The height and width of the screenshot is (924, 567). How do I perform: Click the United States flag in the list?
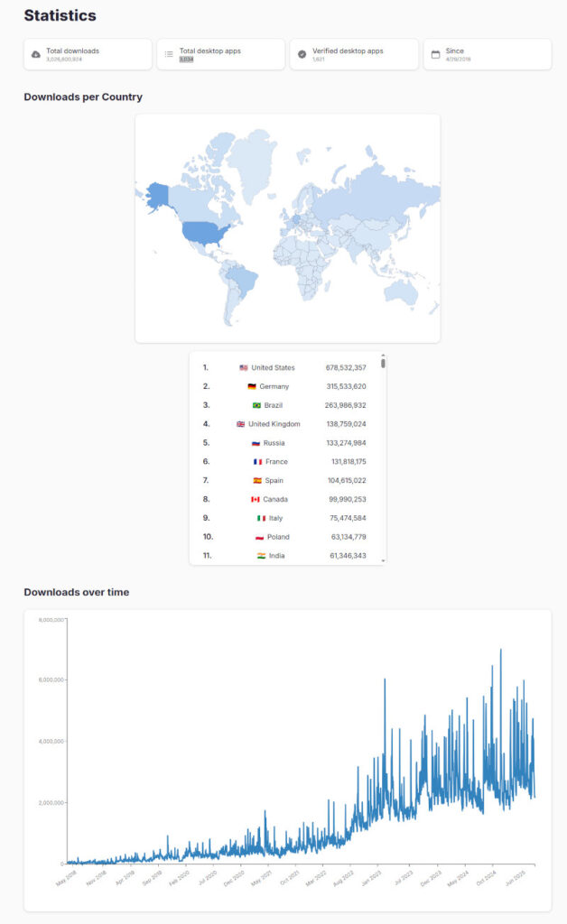pyautogui.click(x=244, y=368)
